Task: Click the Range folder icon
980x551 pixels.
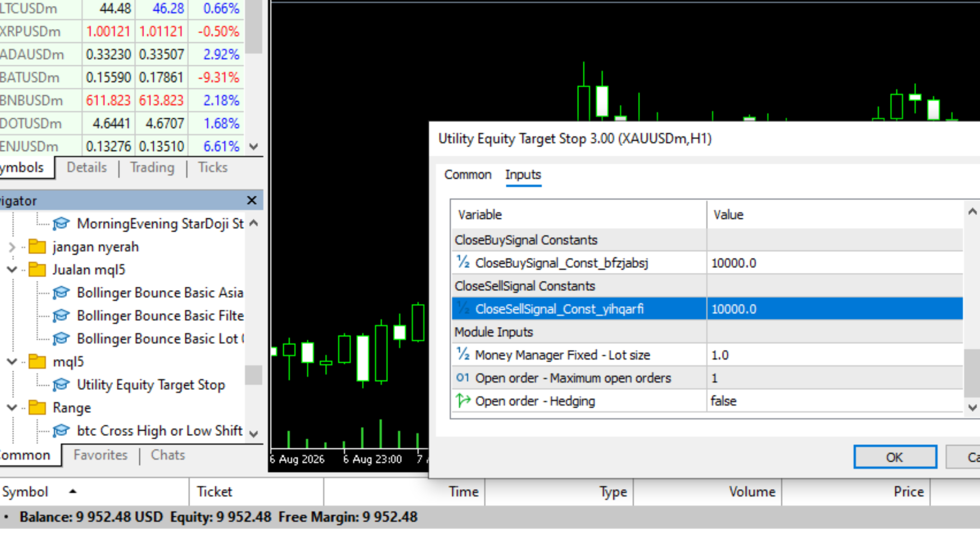Action: click(x=37, y=408)
